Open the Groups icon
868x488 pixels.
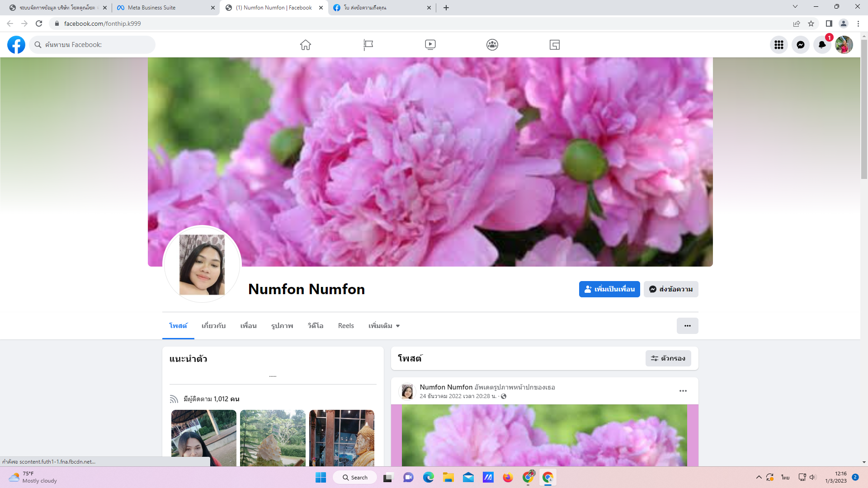[x=492, y=45]
